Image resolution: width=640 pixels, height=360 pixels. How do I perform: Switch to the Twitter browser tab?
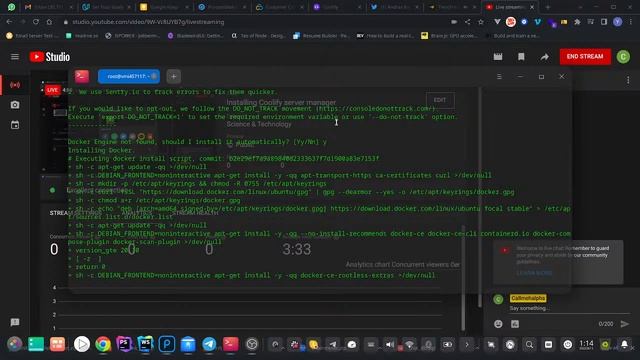[395, 7]
